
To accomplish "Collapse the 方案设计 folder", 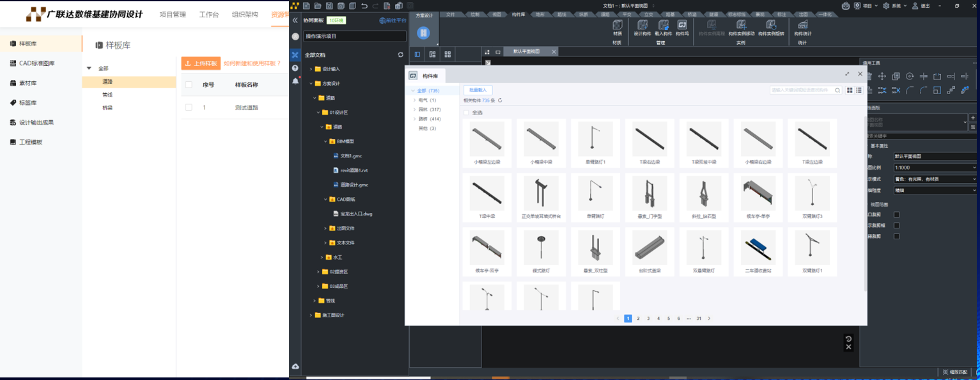I will (311, 83).
